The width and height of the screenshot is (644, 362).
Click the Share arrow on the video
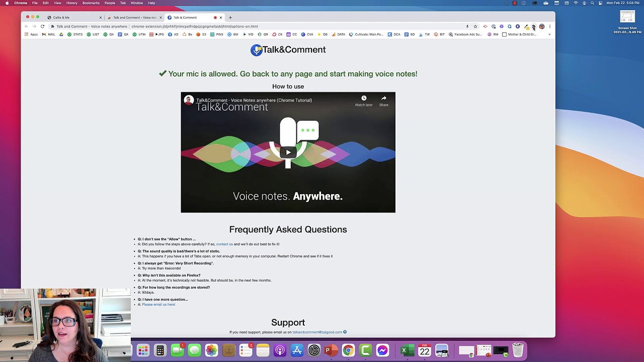(x=384, y=98)
